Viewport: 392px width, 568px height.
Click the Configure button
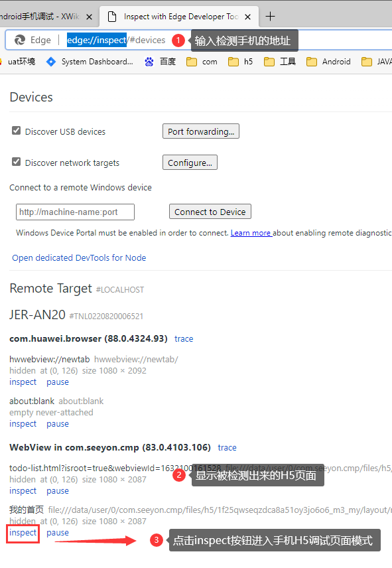pos(190,163)
